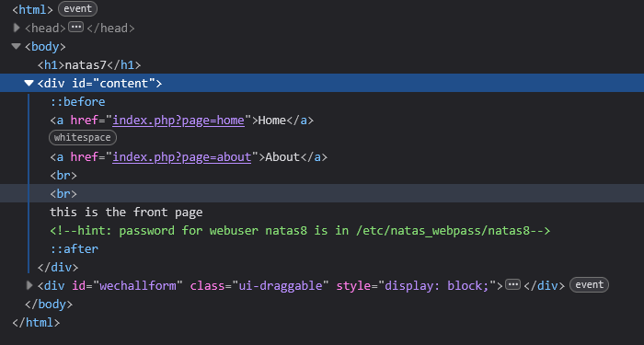Viewport: 644px width, 345px height.
Task: Expand the head element twisty arrow
Action: (x=17, y=28)
